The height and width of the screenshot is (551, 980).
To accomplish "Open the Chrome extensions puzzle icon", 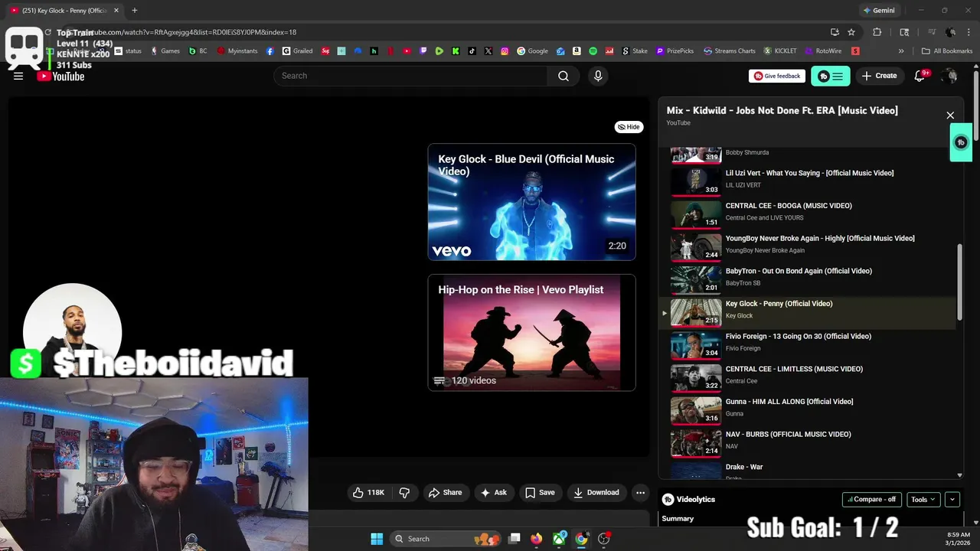I will 877,32.
